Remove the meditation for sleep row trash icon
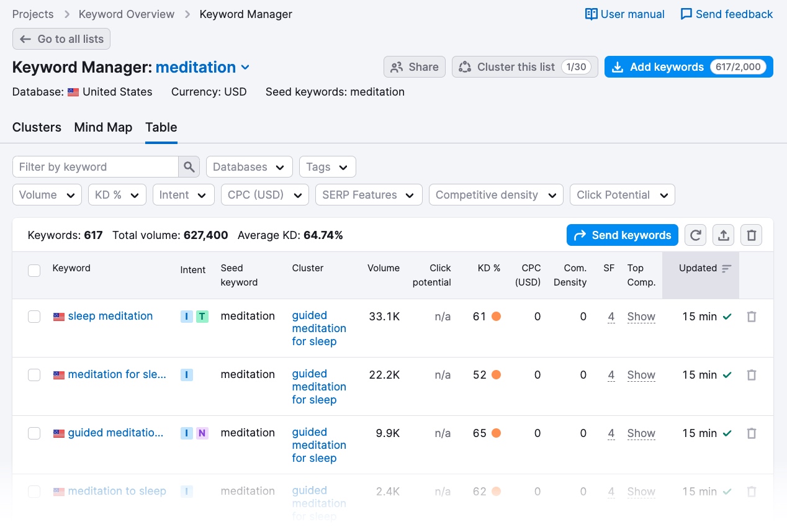The height and width of the screenshot is (532, 787). (x=751, y=375)
